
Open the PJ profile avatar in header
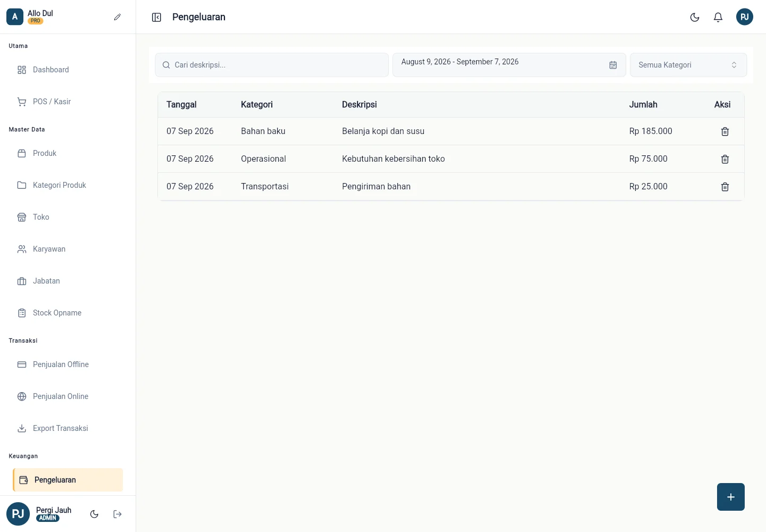(x=745, y=17)
